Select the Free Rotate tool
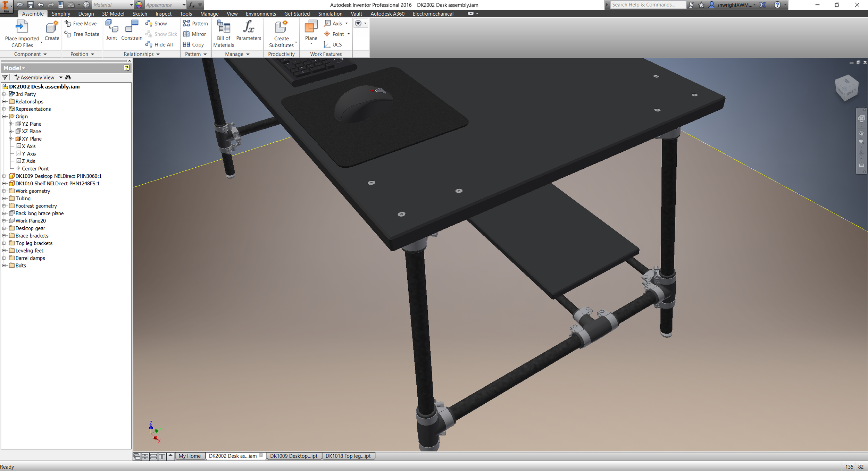This screenshot has width=868, height=471. [82, 34]
